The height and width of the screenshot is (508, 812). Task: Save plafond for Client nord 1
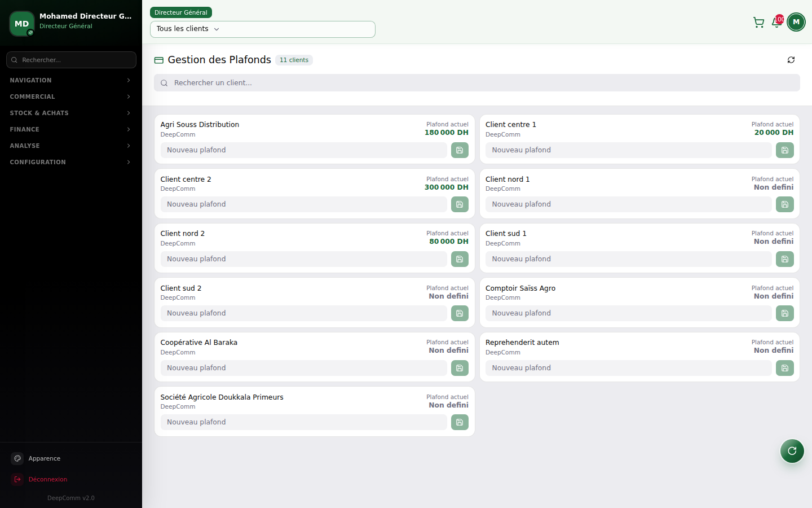785,204
